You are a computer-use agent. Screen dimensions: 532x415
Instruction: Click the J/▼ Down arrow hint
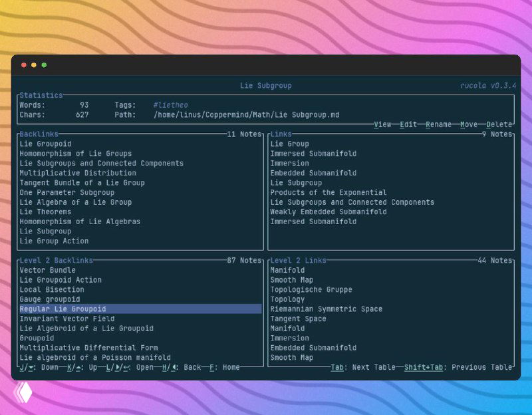click(x=39, y=367)
